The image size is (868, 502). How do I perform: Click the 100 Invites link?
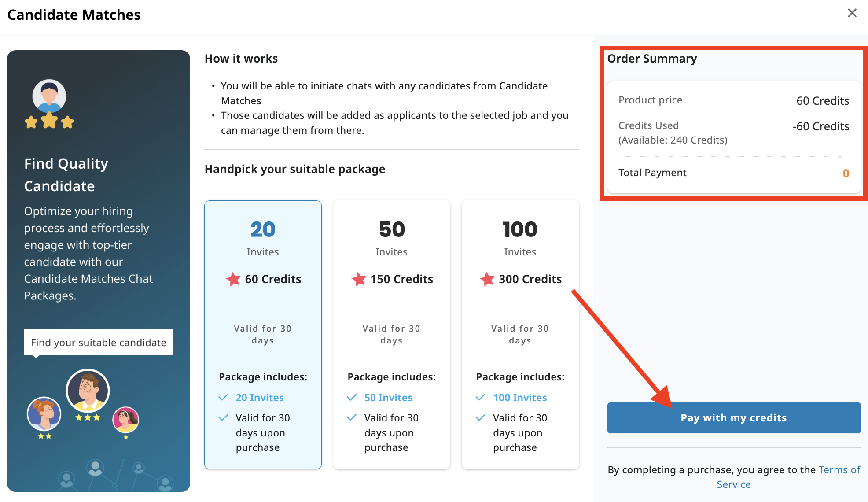click(x=520, y=397)
